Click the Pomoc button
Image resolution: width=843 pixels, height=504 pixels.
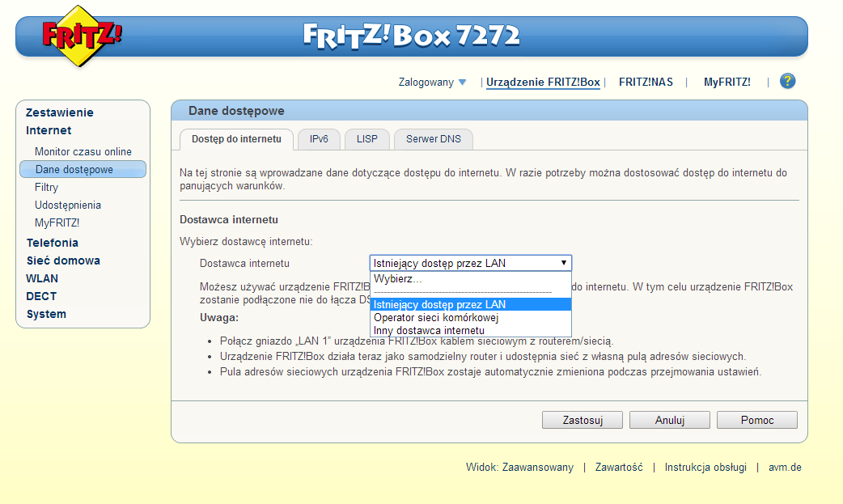coord(757,420)
